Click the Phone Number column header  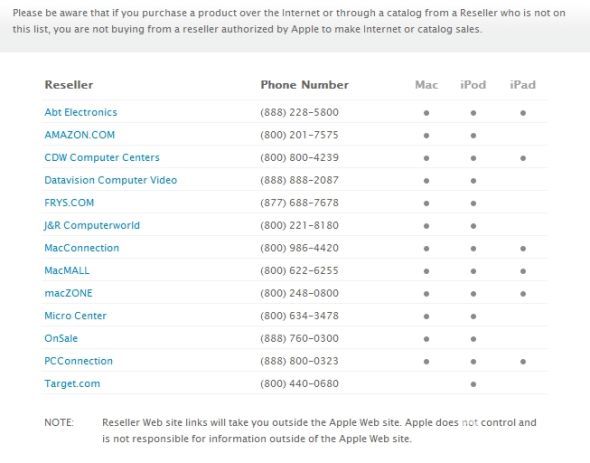(304, 85)
